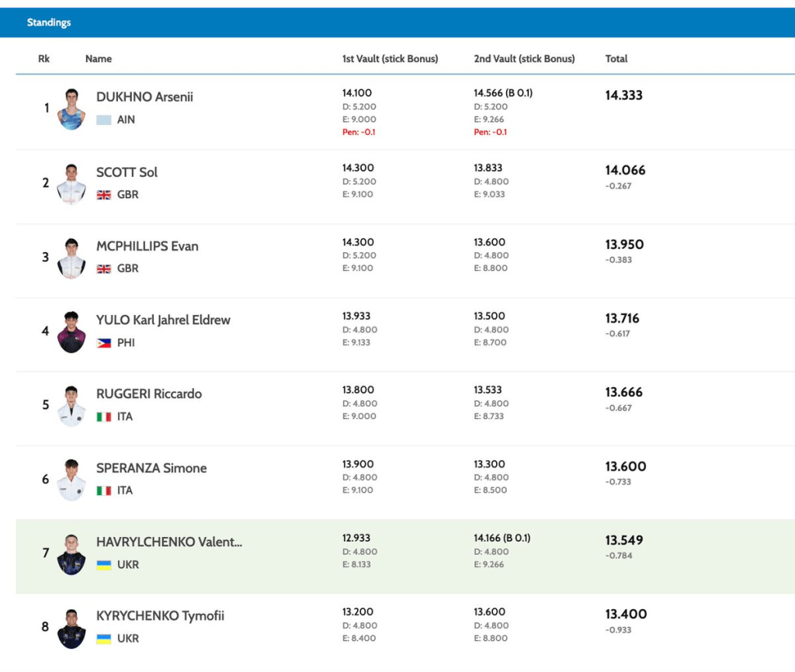This screenshot has width=795, height=672.
Task: Click the 1st Vault column header
Action: coord(390,59)
